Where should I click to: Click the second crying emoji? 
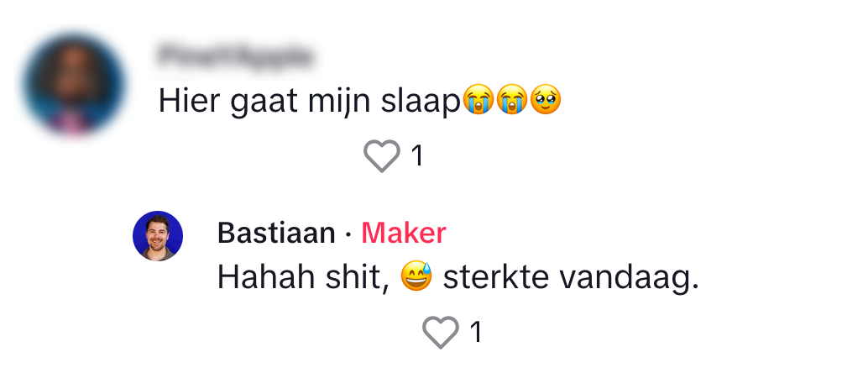pos(512,102)
